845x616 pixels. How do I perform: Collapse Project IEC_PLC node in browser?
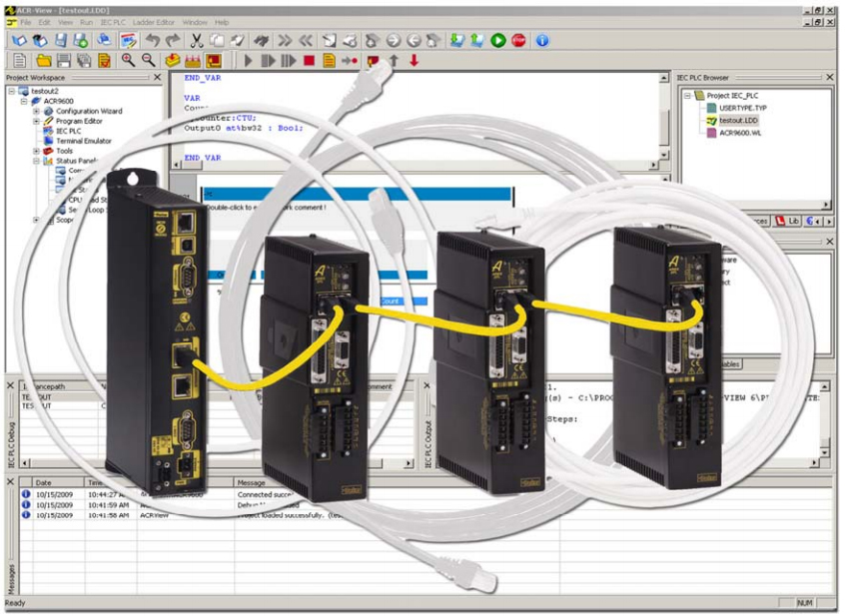(x=687, y=95)
